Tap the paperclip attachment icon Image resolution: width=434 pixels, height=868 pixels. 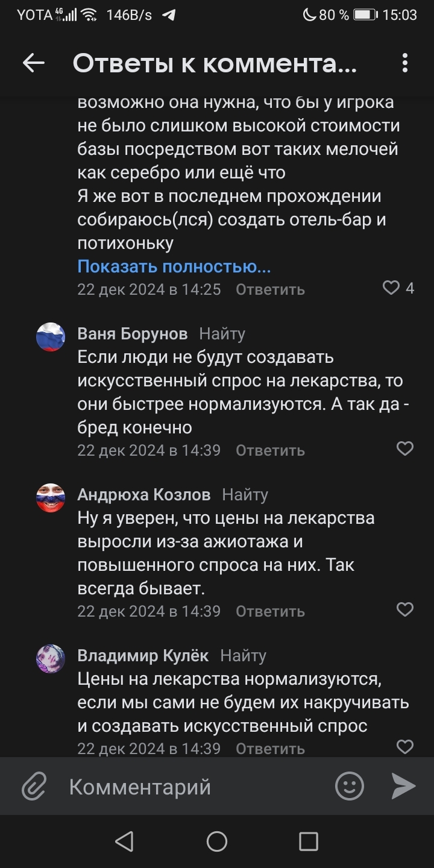point(34,787)
